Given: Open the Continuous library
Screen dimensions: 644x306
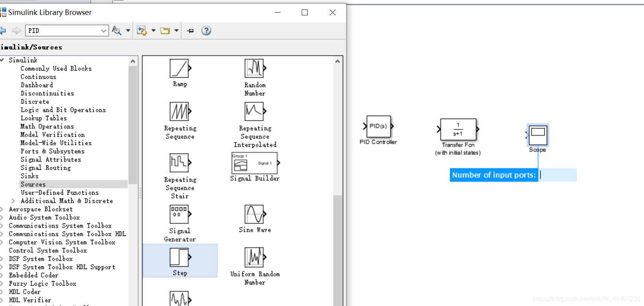Looking at the screenshot, I should (x=39, y=77).
